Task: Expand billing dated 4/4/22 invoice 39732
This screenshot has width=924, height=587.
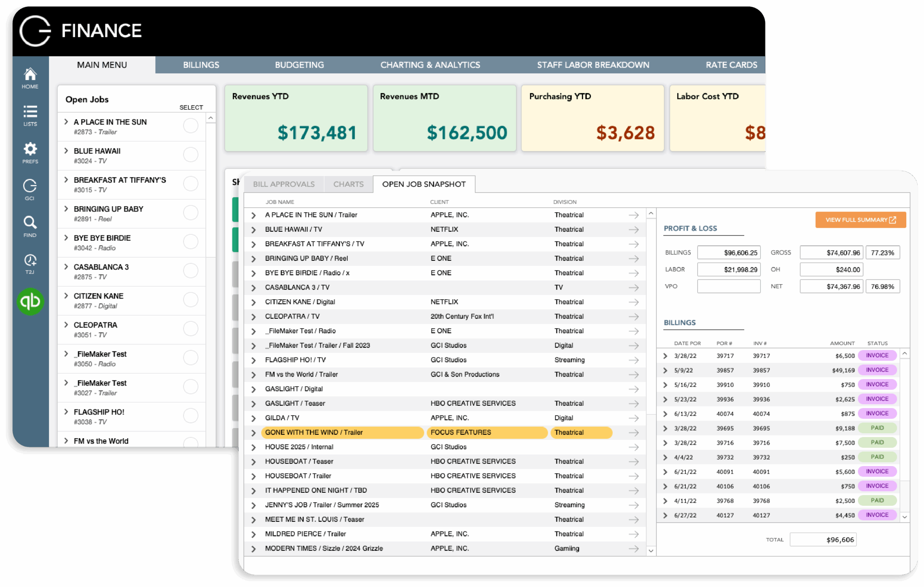Action: click(665, 458)
